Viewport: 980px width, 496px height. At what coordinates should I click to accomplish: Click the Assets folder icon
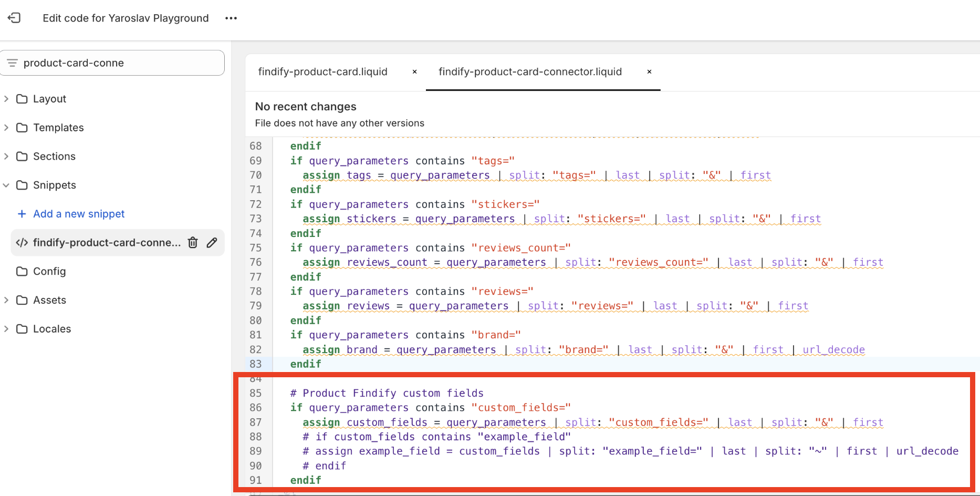22,300
